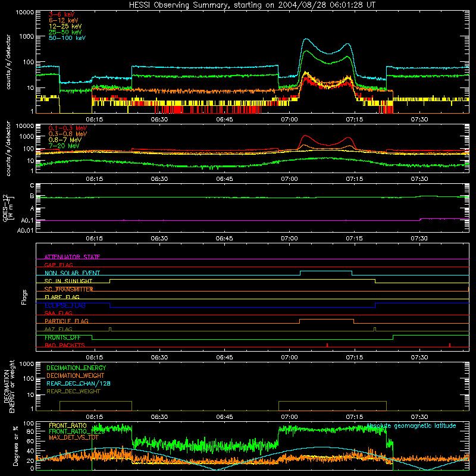Image resolution: width=476 pixels, height=476 pixels.
Task: Click the ECLIPSE_FLAG label
Action: 65,305
